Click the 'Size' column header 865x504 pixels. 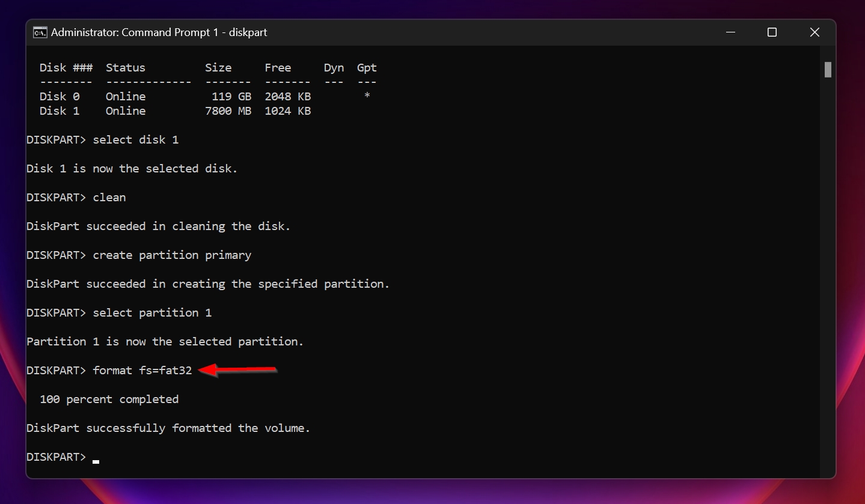pyautogui.click(x=218, y=68)
